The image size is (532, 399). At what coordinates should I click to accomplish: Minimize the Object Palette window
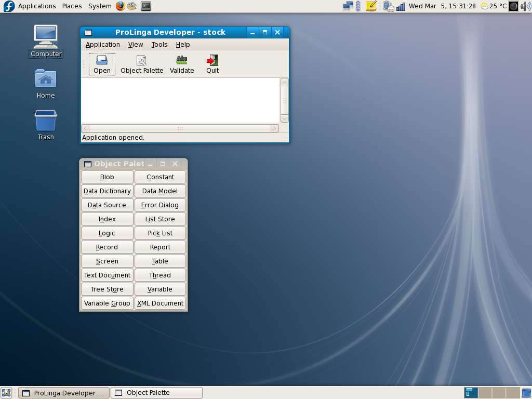(x=150, y=164)
